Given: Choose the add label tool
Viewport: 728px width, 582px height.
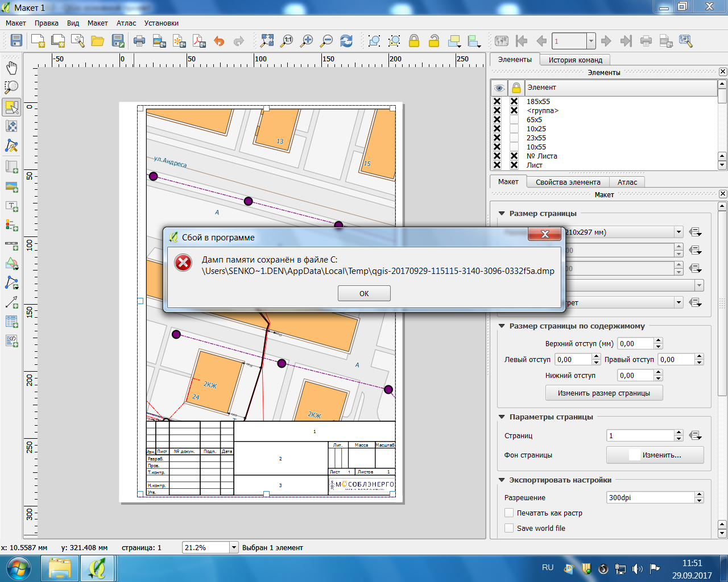Looking at the screenshot, I should tap(11, 206).
